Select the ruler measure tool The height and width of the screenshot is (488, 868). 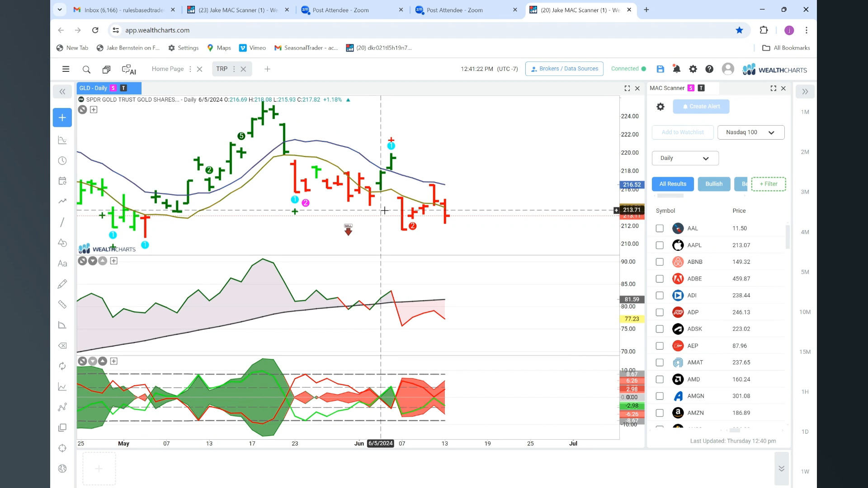coord(62,305)
